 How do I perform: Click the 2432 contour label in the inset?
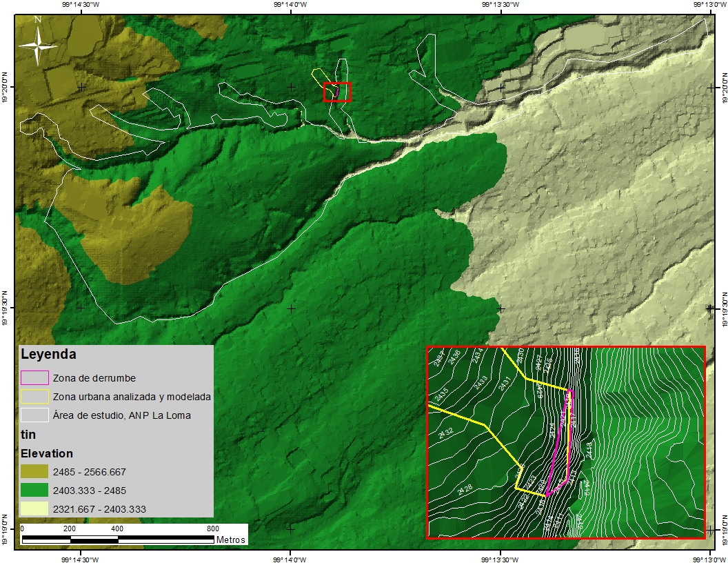pos(445,433)
